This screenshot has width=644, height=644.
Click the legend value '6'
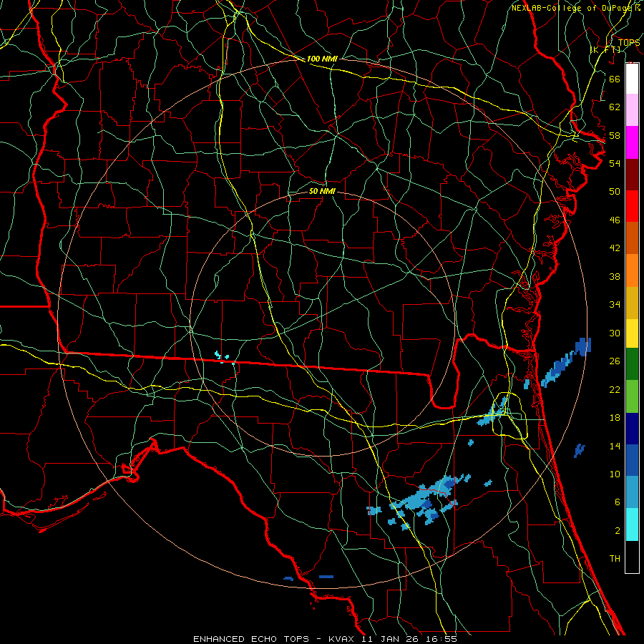click(x=618, y=502)
